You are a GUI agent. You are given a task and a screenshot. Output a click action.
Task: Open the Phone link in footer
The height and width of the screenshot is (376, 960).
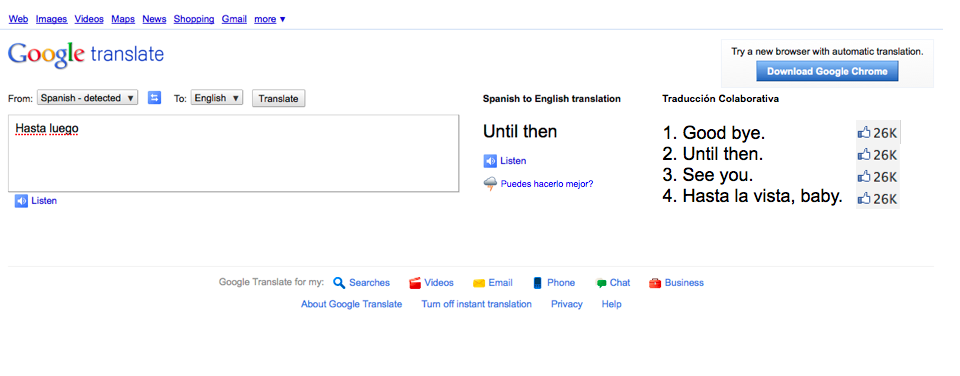point(561,283)
